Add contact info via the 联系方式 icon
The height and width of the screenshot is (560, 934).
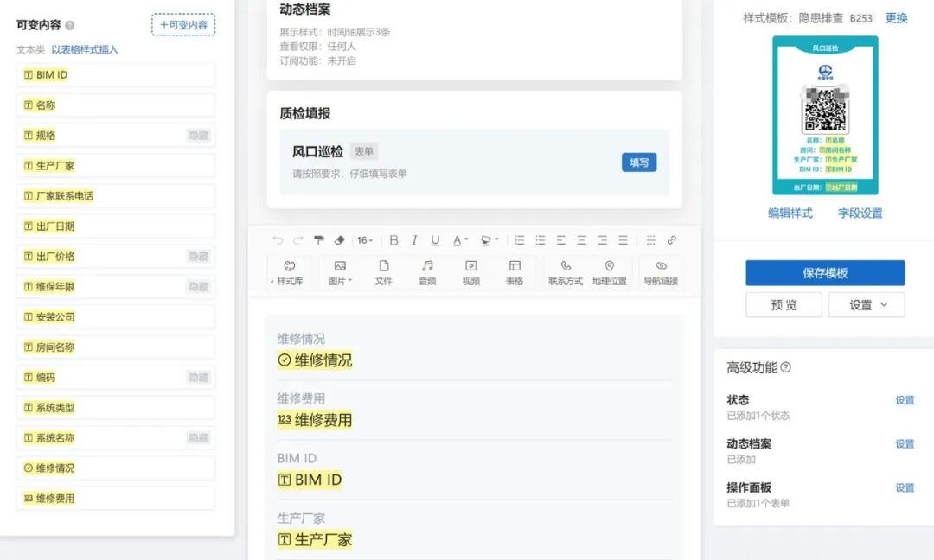point(564,269)
